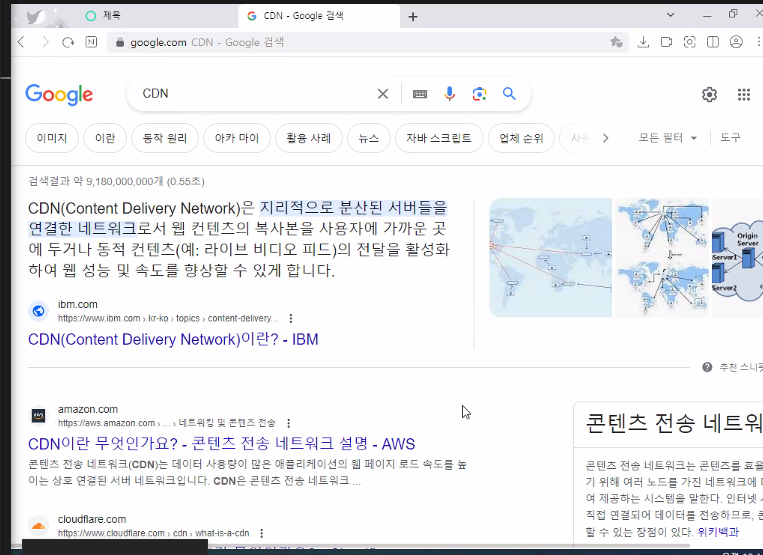Open the Naver N icon in toolbar
The height and width of the screenshot is (555, 763).
point(91,42)
